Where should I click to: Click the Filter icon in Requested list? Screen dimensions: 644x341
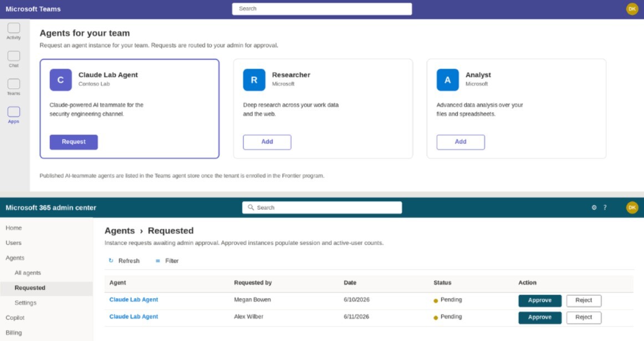[158, 261]
